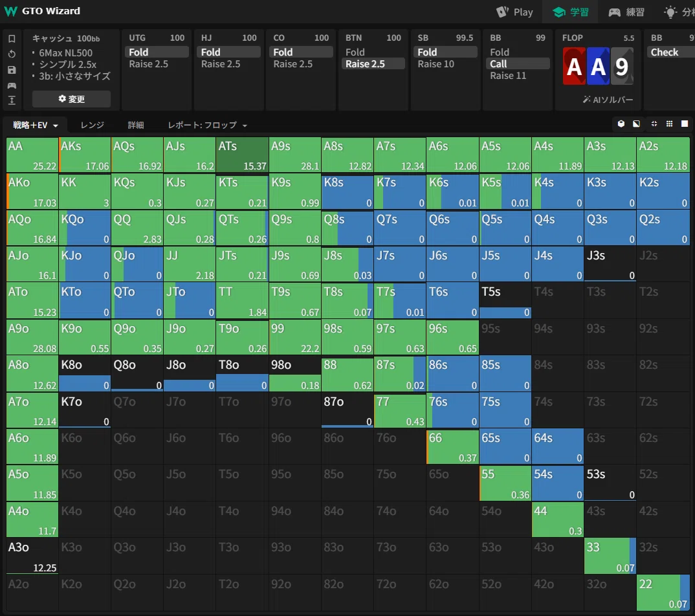Click the ace of diamonds flop card

(x=598, y=67)
